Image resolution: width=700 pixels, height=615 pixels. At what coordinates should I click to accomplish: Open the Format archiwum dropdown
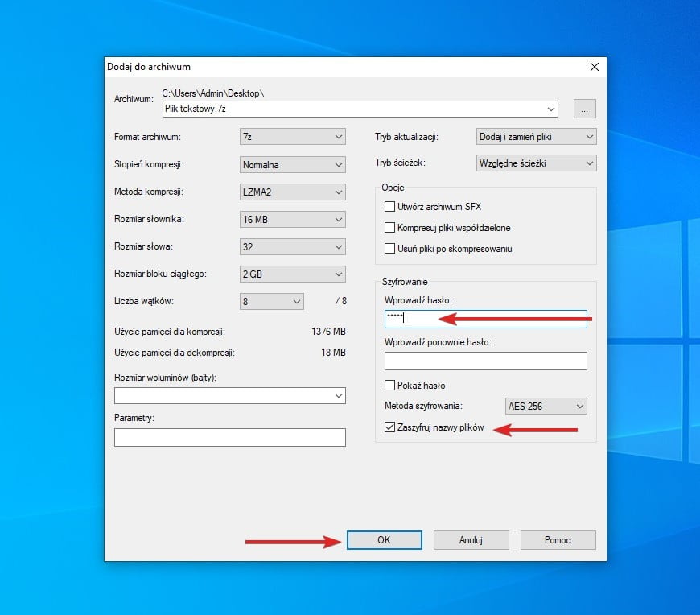tap(292, 137)
